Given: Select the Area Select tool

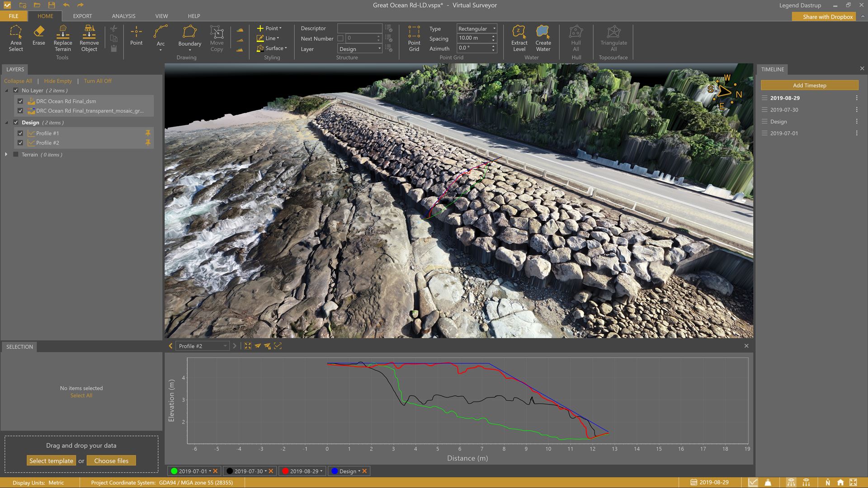Looking at the screenshot, I should 16,38.
